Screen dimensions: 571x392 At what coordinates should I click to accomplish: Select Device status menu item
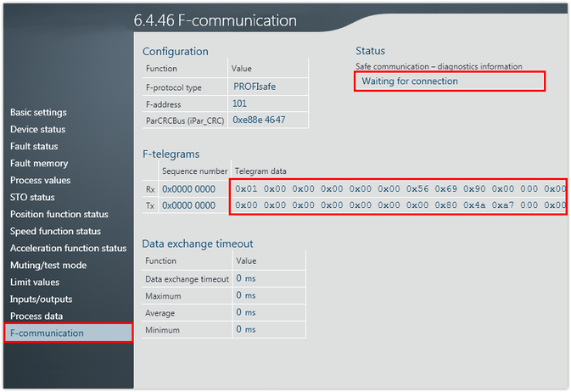pyautogui.click(x=37, y=129)
